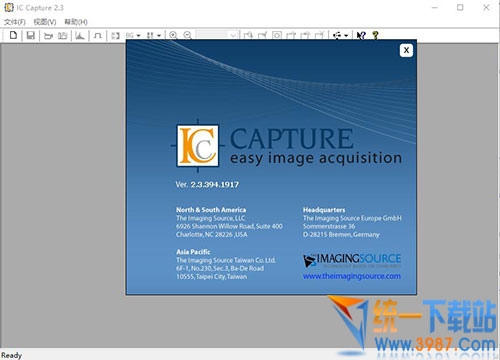The height and width of the screenshot is (360, 500).
Task: Open the 文件(F) menu
Action: [x=15, y=22]
